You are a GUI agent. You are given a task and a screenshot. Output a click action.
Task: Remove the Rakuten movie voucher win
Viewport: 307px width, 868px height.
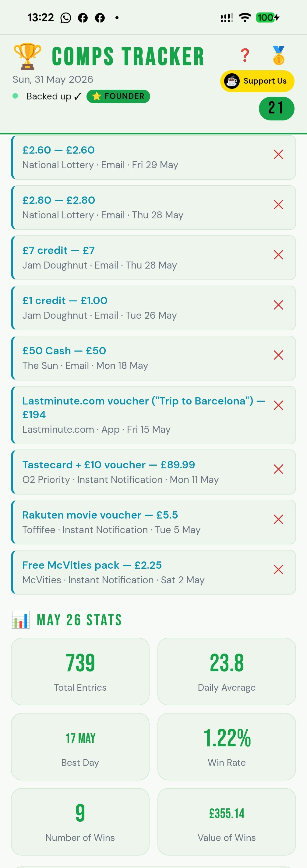tap(278, 519)
